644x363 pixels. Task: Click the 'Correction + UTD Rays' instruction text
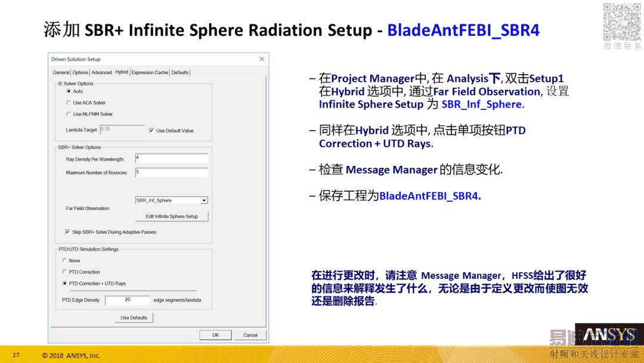coord(375,143)
